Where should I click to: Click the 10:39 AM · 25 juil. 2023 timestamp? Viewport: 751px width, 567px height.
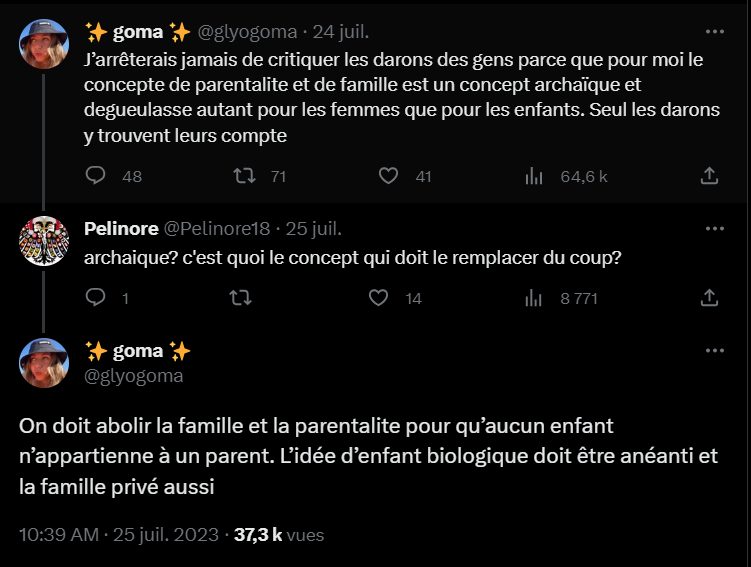[118, 535]
